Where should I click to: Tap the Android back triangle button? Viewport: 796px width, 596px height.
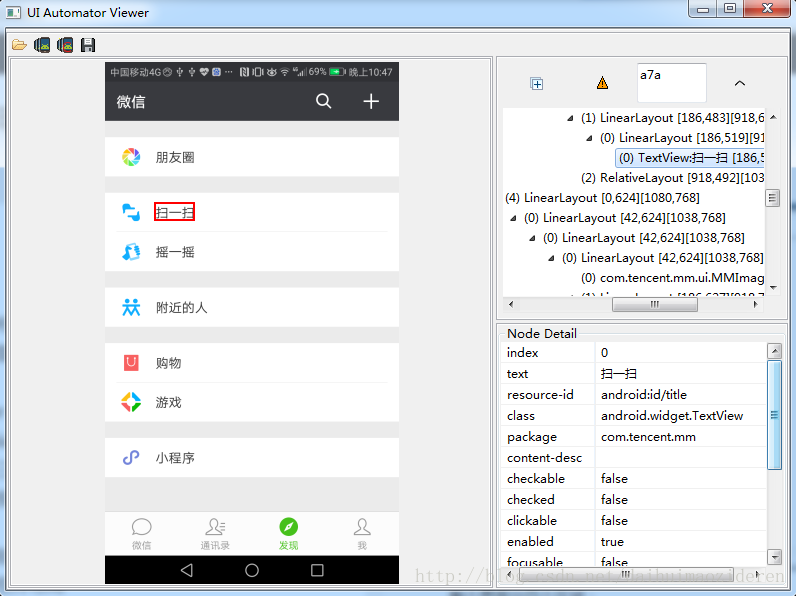pyautogui.click(x=187, y=570)
